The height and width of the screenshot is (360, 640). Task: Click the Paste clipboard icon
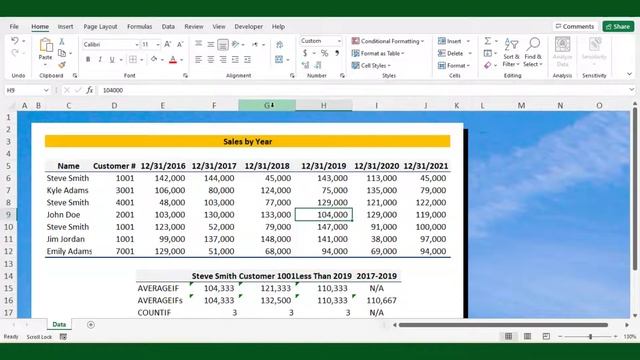(45, 46)
